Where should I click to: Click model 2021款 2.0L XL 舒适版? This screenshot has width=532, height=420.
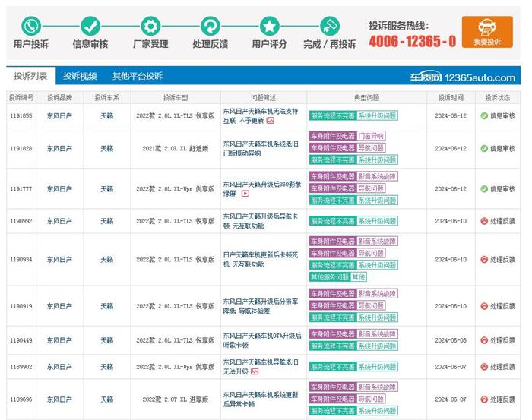(x=176, y=148)
